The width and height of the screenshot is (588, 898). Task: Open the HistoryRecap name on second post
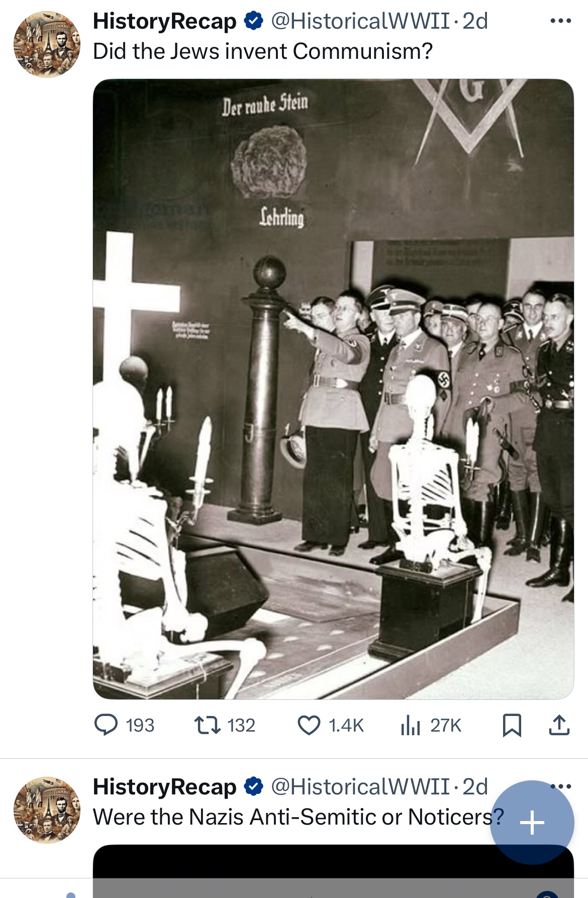point(164,786)
